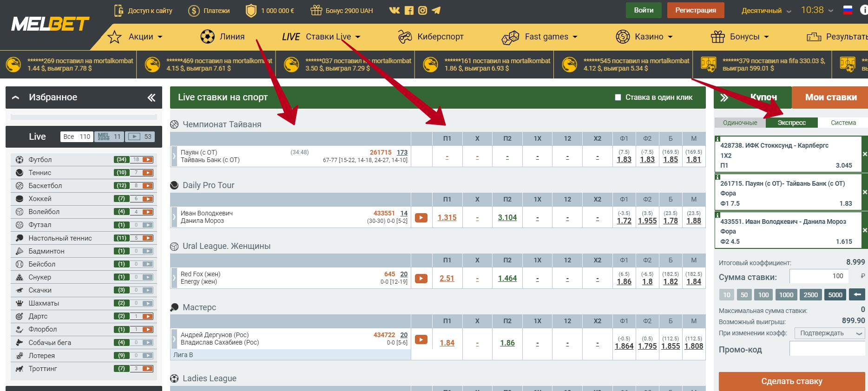
Task: Set stake with 1000 quick button
Action: pyautogui.click(x=786, y=294)
